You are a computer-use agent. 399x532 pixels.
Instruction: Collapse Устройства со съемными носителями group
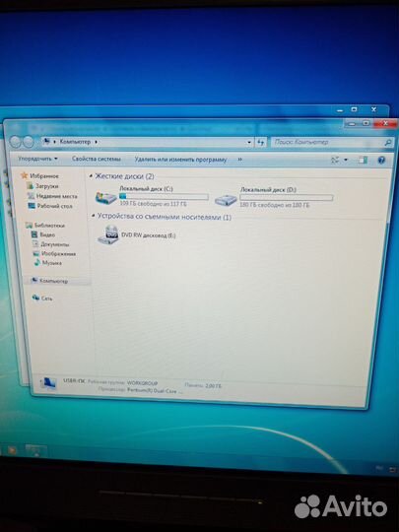tap(94, 216)
